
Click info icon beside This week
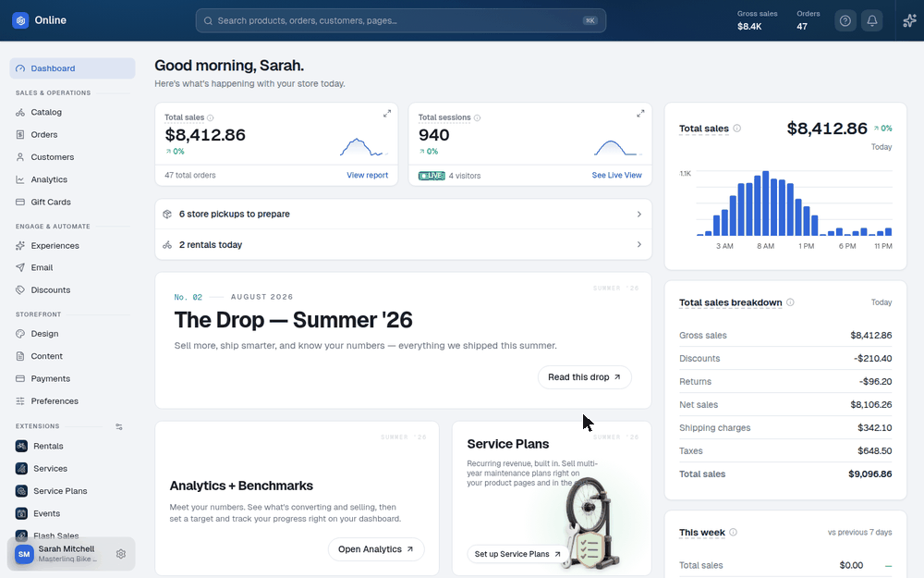pos(733,532)
